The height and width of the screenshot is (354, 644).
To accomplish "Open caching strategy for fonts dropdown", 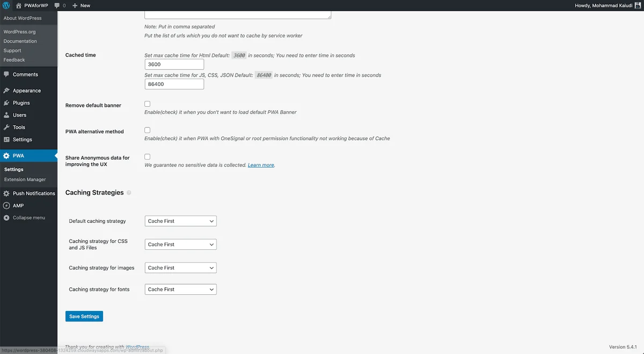I will (x=181, y=289).
